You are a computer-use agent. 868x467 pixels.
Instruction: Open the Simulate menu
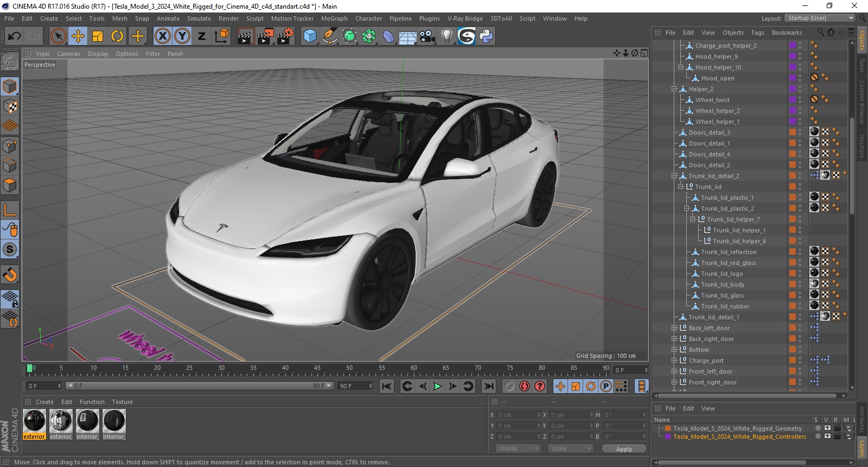(199, 18)
